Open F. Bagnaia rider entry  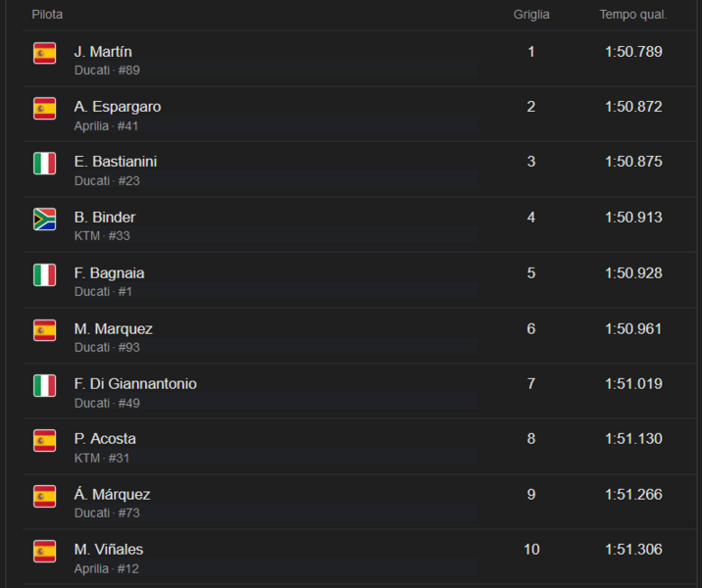pyautogui.click(x=109, y=272)
